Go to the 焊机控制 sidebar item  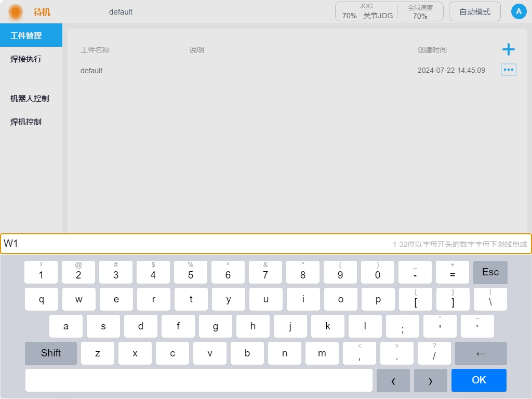(x=31, y=122)
